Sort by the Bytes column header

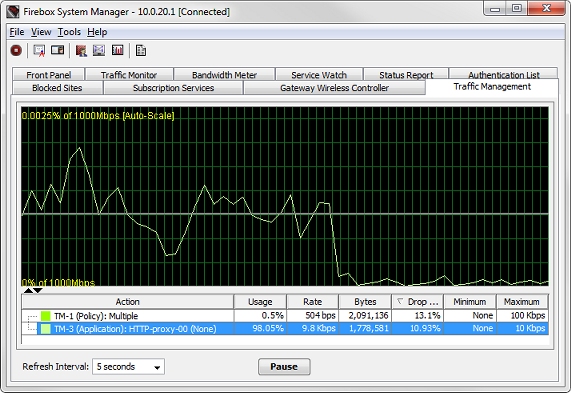tap(365, 302)
